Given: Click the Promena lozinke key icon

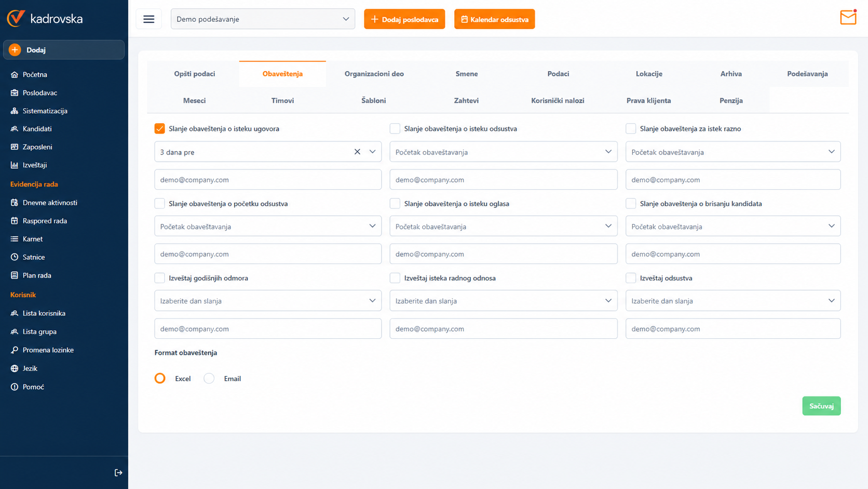Looking at the screenshot, I should (15, 350).
